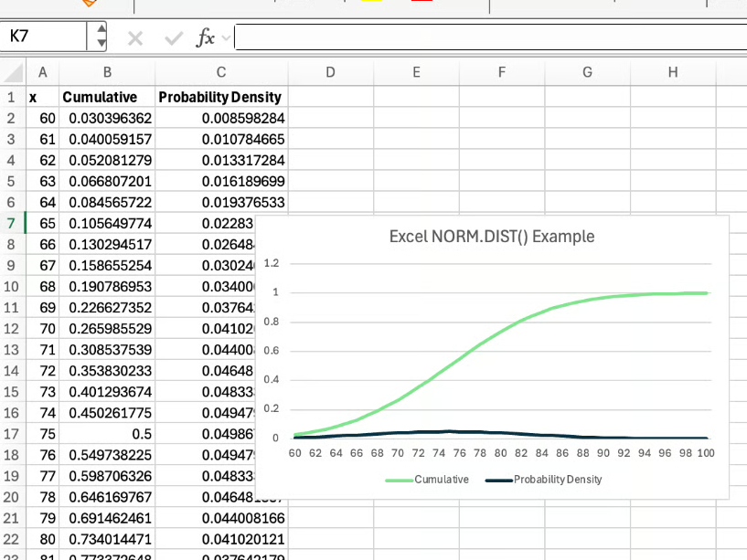Image resolution: width=747 pixels, height=560 pixels.
Task: Open Insert Function with the fx icon
Action: point(205,37)
